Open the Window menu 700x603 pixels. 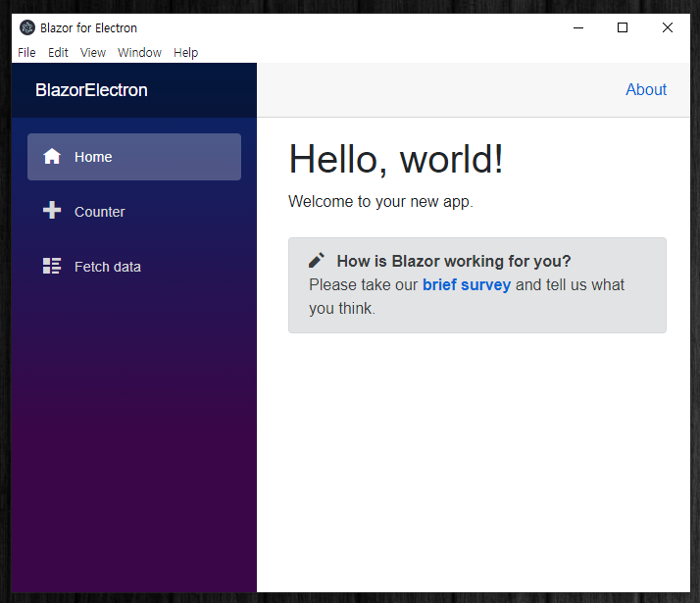pyautogui.click(x=139, y=53)
